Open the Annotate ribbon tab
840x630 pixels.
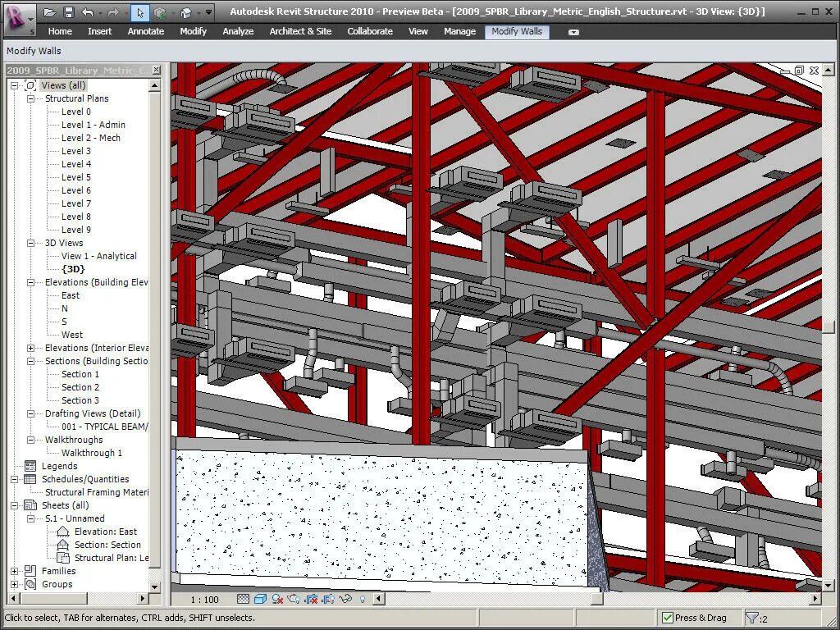tap(145, 31)
